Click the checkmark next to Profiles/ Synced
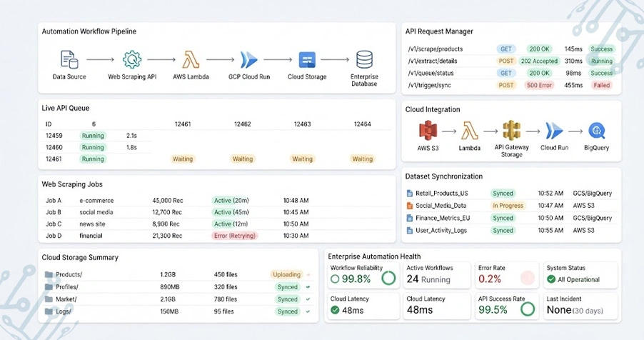644x340 pixels. tap(308, 287)
